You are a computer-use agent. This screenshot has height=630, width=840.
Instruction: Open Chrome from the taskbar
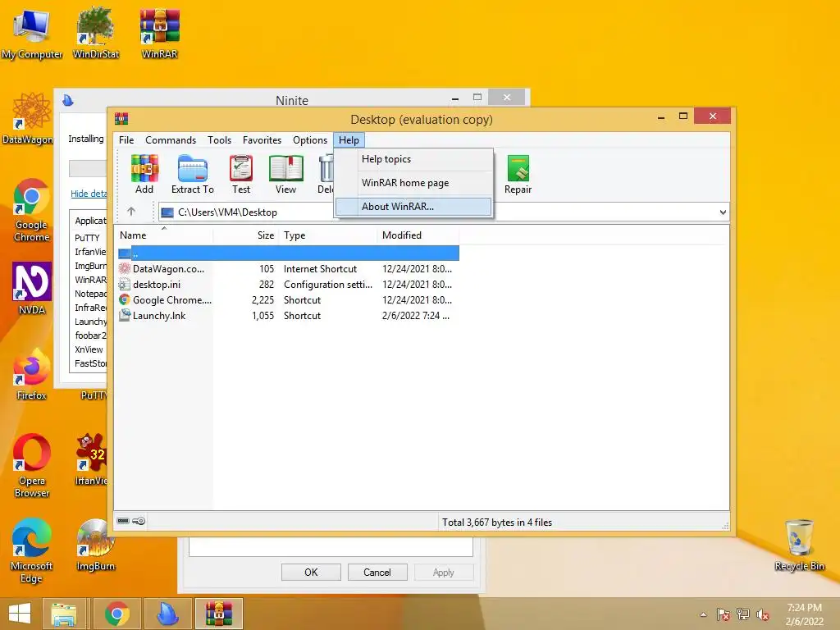(116, 614)
